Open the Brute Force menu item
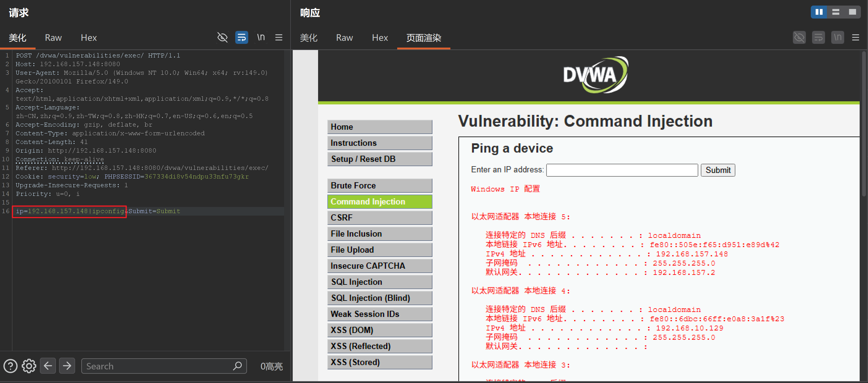 380,186
